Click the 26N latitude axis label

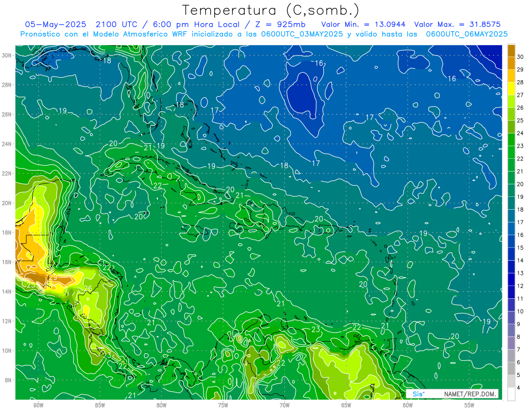7,114
